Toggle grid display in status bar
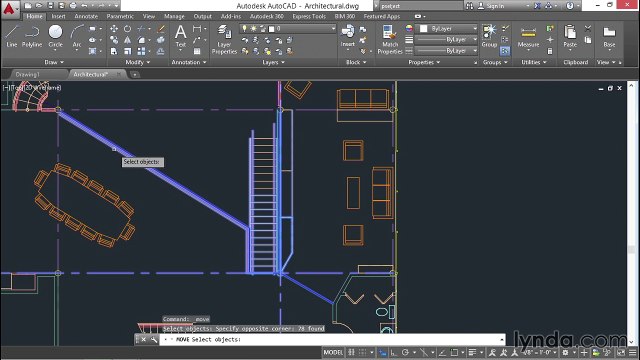This screenshot has height=360, width=640. 351,352
